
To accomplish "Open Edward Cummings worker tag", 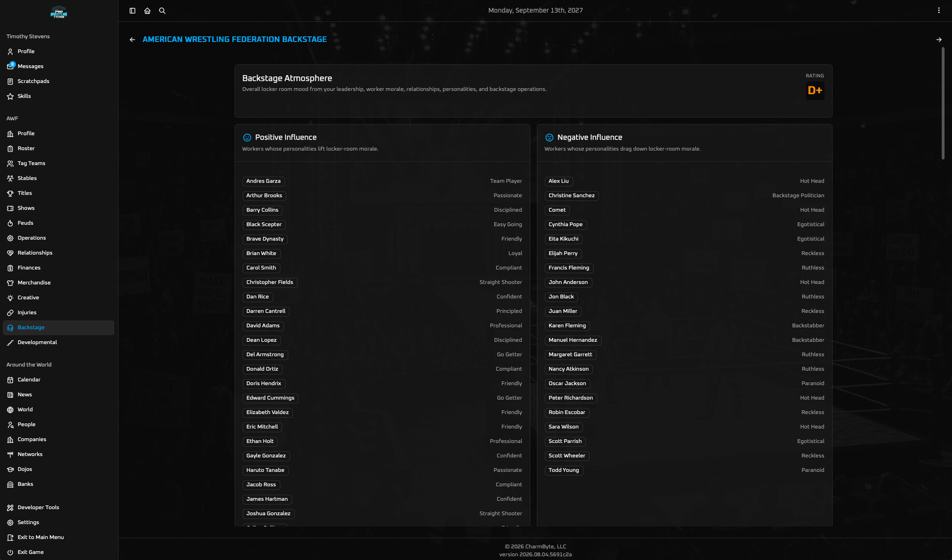I will pos(270,398).
